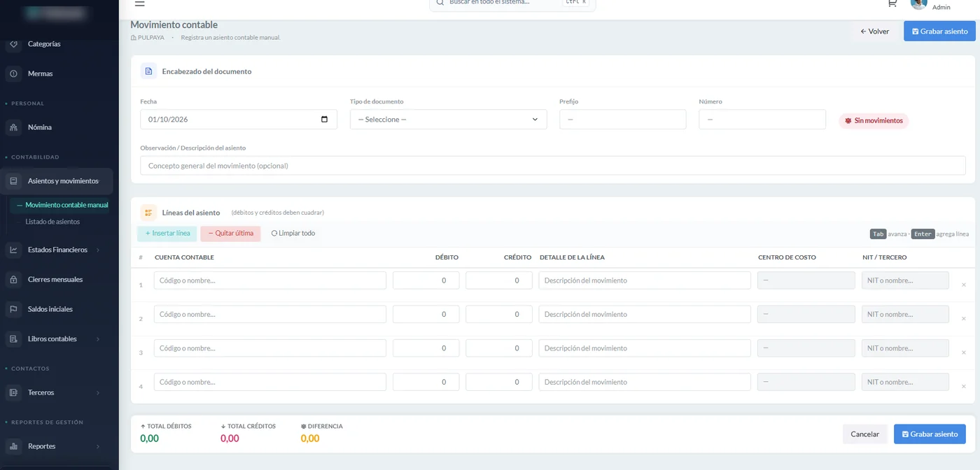980x470 pixels.
Task: Click the Centro de costo field in line 2
Action: [x=806, y=314]
